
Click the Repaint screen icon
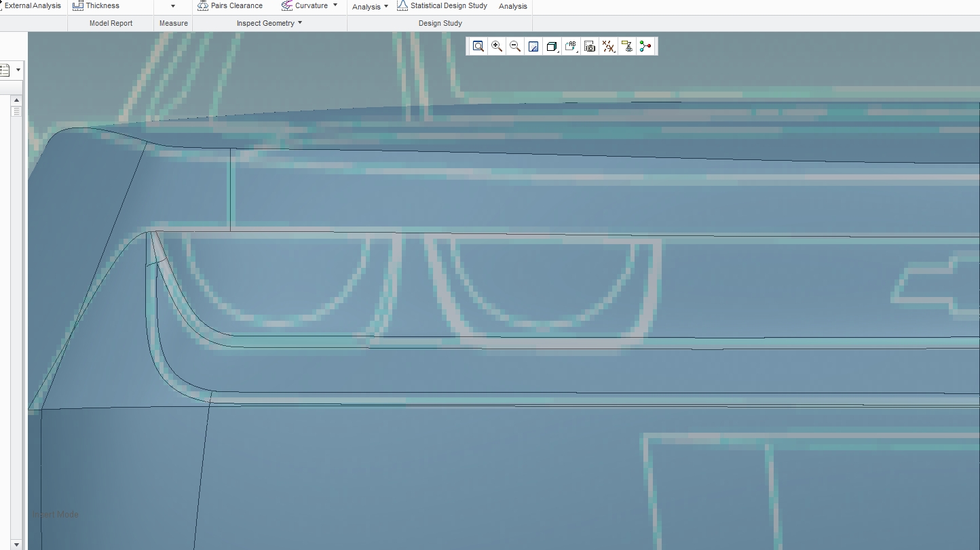pos(533,46)
